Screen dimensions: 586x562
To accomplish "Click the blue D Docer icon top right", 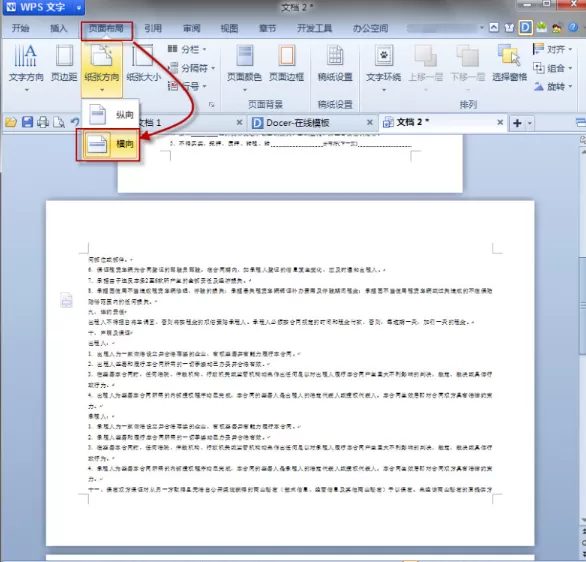I will point(525,27).
